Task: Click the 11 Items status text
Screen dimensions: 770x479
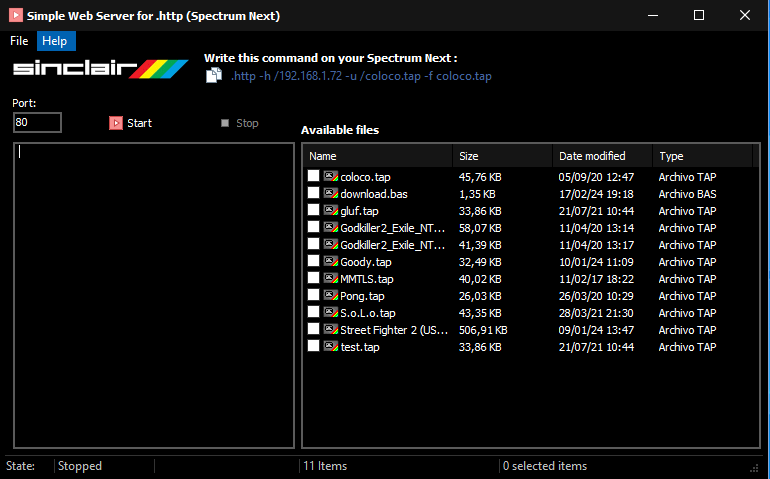Action: tap(325, 466)
